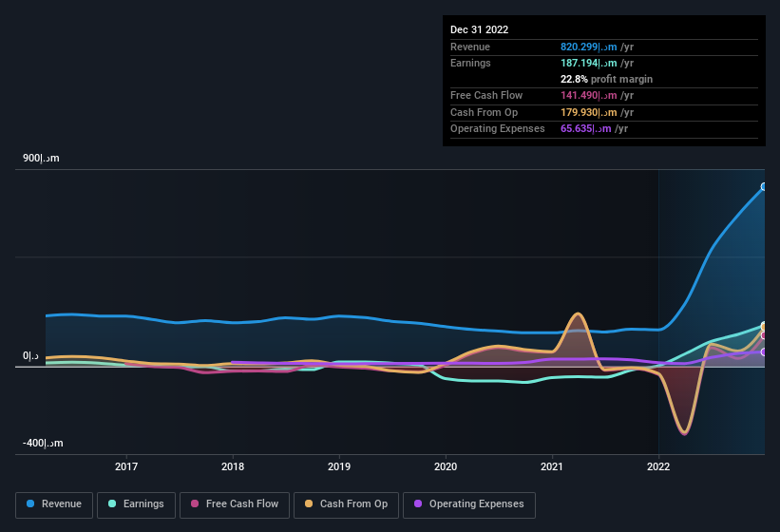Toggle the Revenue legend button
780x532 pixels.
(x=54, y=504)
